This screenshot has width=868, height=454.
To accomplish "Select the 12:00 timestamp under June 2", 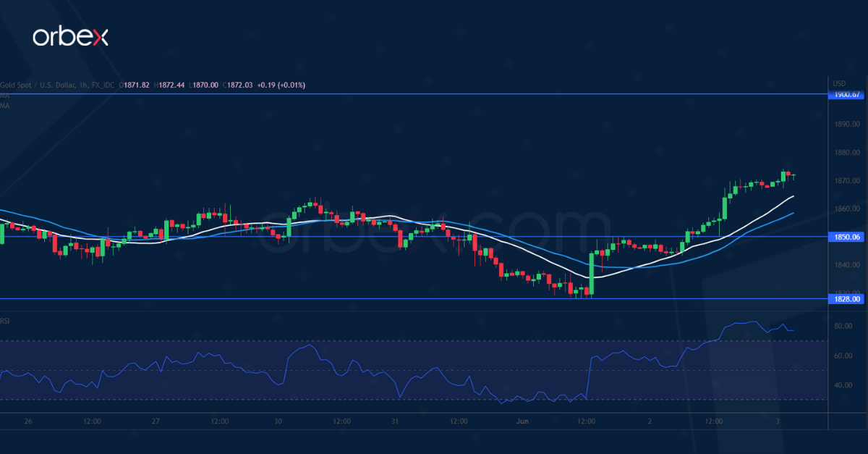I will (713, 421).
